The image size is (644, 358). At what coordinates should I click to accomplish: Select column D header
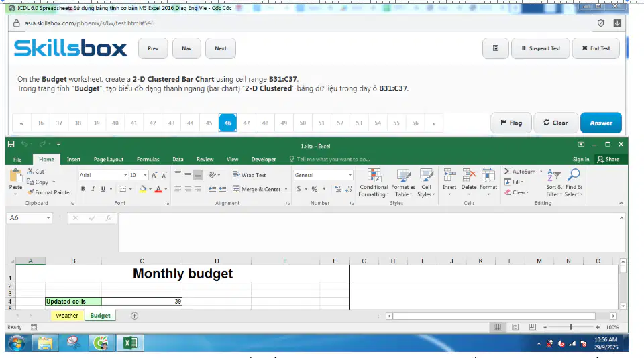click(x=217, y=261)
